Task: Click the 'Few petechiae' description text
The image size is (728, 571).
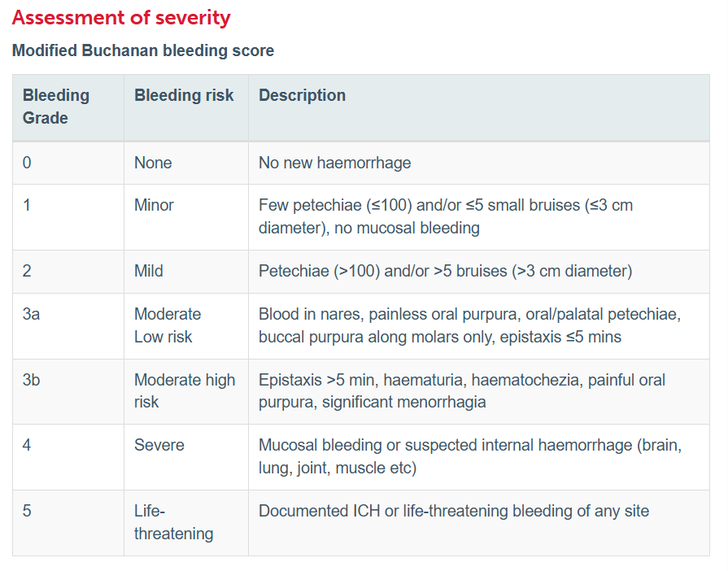Action: tap(446, 217)
